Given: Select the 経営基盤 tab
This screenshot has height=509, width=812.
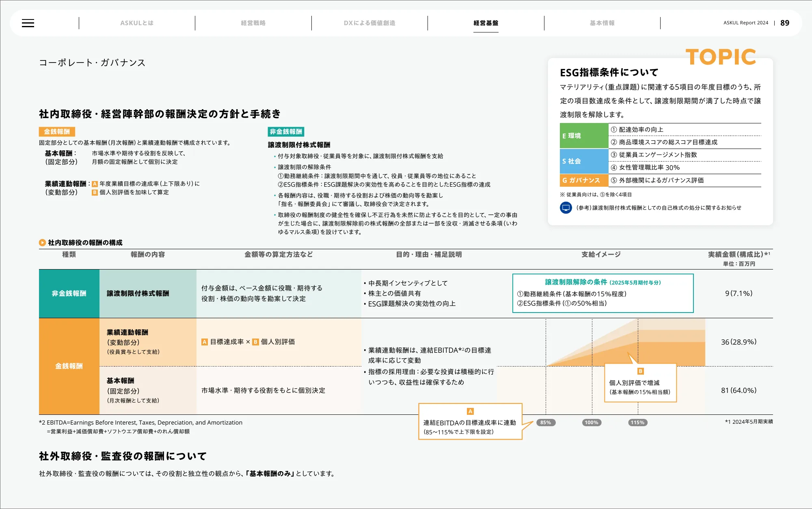Looking at the screenshot, I should point(486,23).
